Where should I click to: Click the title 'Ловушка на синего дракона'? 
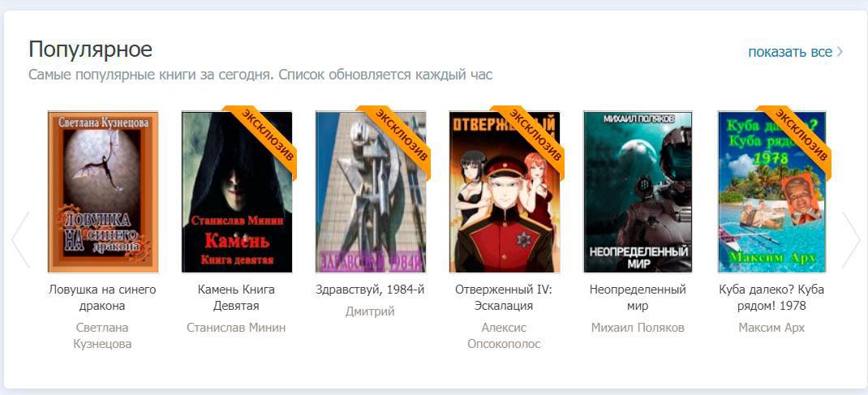coord(102,298)
